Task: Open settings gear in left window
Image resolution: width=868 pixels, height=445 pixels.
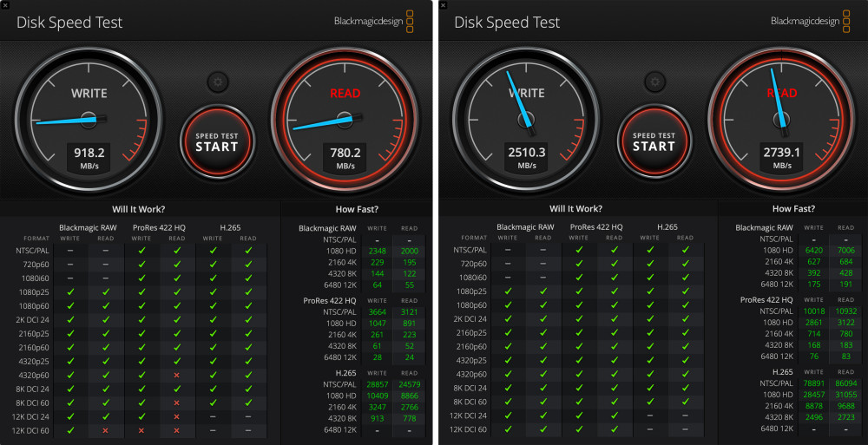Action: (x=218, y=82)
